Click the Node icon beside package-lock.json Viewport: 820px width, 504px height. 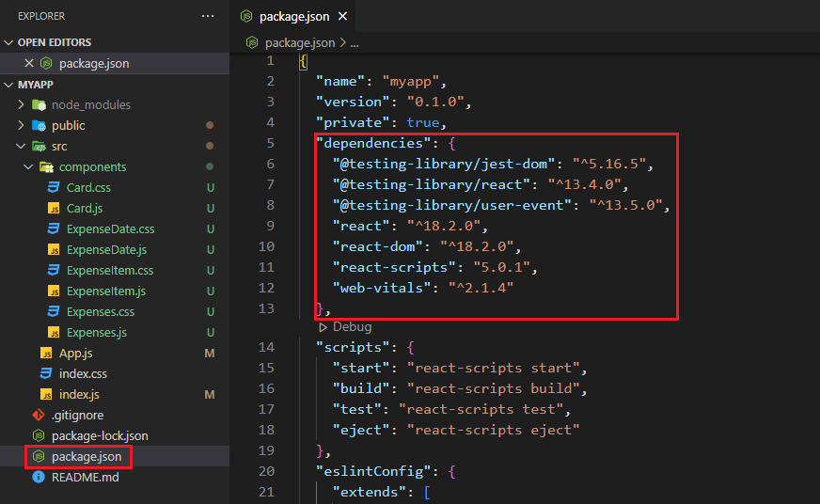point(39,435)
